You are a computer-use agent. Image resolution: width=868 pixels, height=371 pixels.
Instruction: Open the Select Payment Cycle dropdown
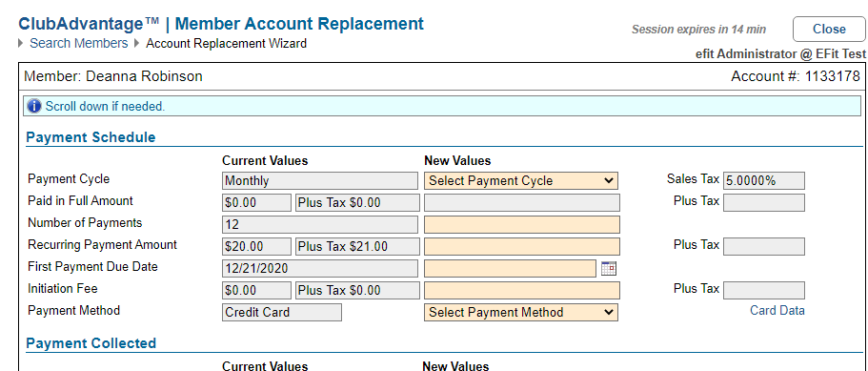tap(521, 180)
